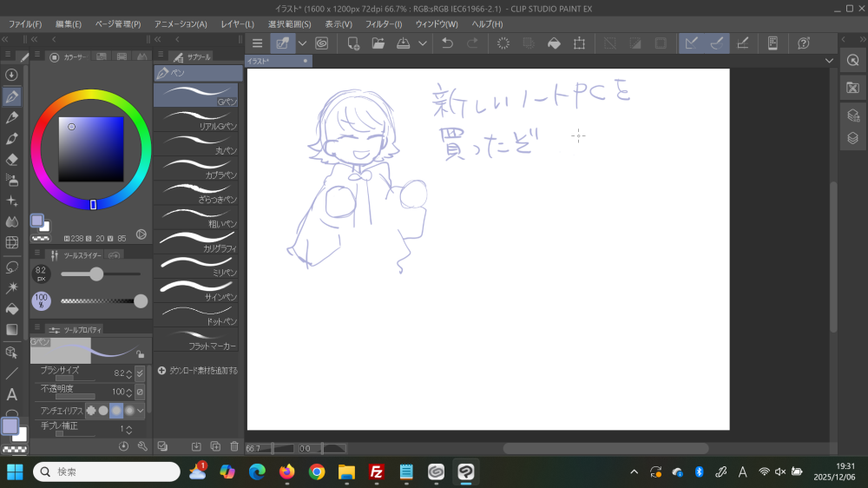This screenshot has height=488, width=868.
Task: Open the save options dropdown arrow
Action: click(x=423, y=43)
